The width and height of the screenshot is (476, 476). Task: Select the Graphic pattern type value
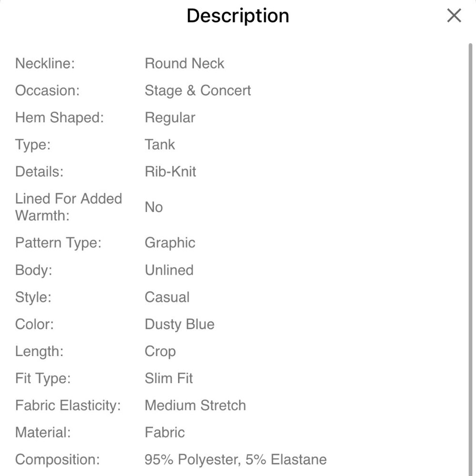(169, 243)
